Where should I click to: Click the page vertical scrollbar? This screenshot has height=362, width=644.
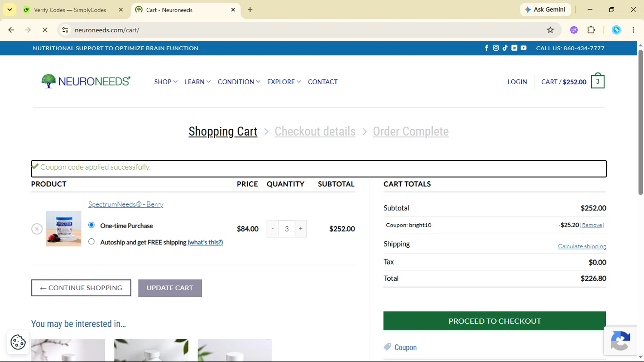pos(641,122)
